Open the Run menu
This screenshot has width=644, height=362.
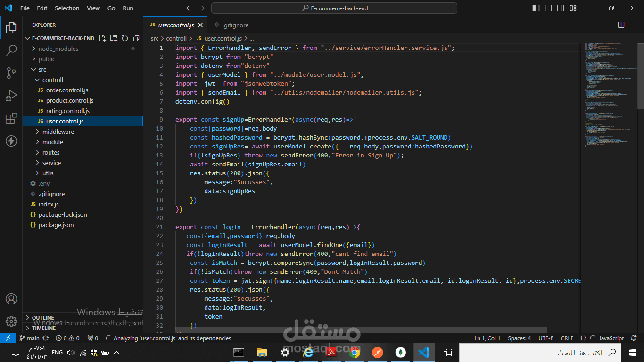[x=128, y=8]
